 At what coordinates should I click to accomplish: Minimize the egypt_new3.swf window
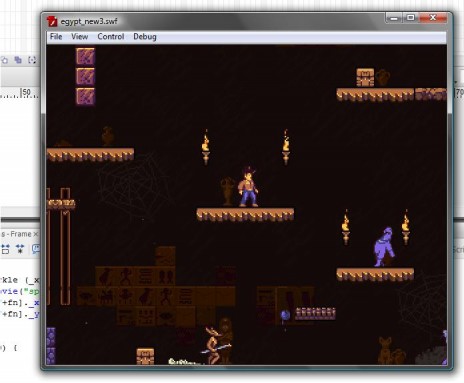click(x=394, y=18)
